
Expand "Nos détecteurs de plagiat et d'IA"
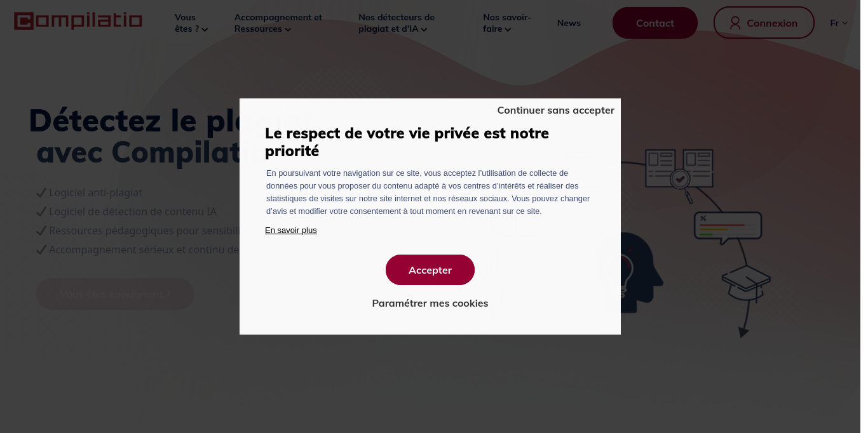(396, 23)
